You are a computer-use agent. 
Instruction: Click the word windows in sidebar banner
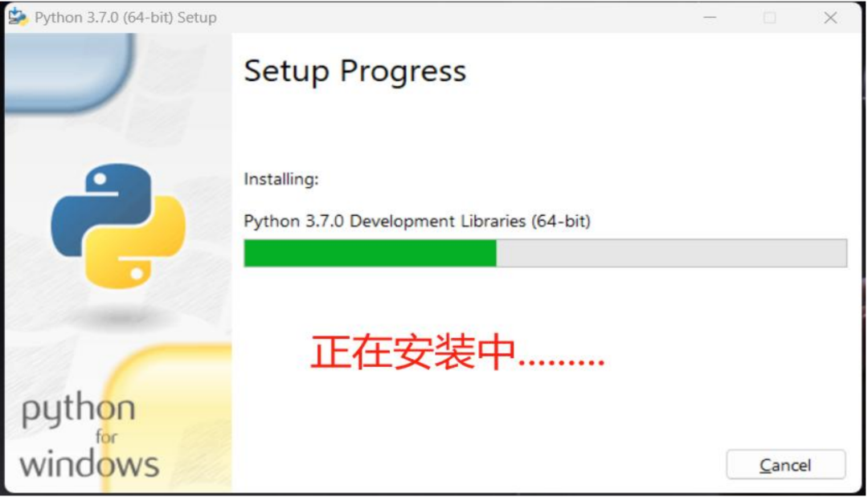point(89,463)
